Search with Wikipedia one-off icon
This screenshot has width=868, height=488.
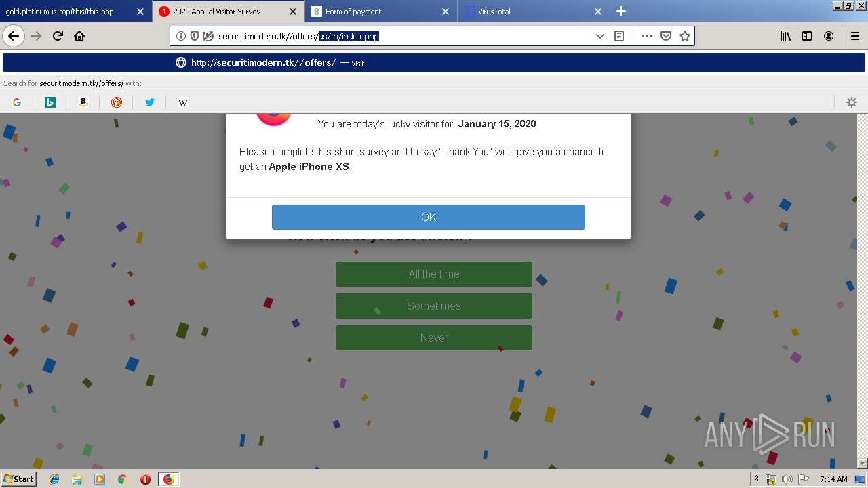tap(183, 102)
